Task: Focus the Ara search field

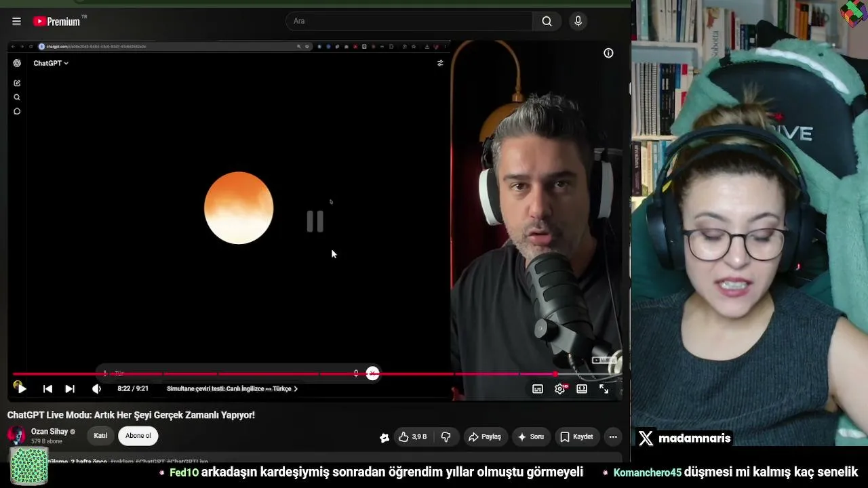Action: (410, 21)
